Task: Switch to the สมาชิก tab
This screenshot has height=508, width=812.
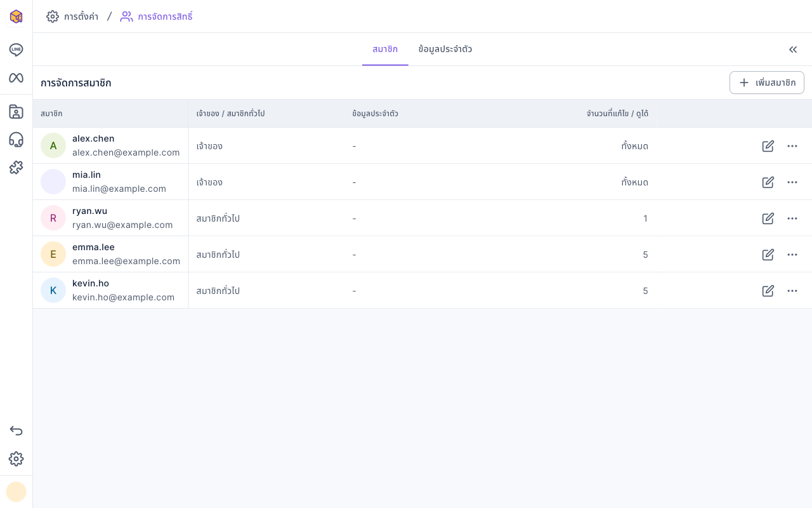Action: [x=385, y=50]
